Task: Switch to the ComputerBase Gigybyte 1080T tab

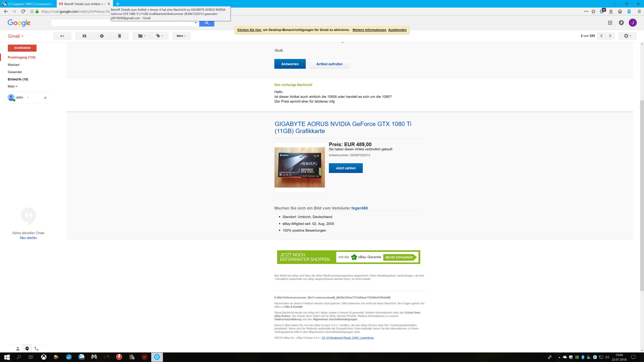Action: (x=28, y=4)
